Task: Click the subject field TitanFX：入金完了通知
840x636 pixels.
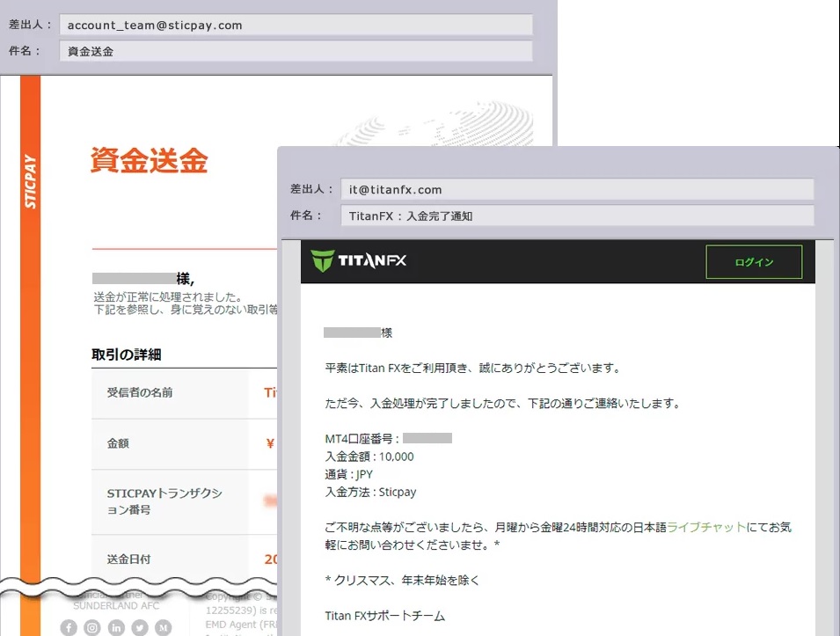Action: click(x=577, y=216)
